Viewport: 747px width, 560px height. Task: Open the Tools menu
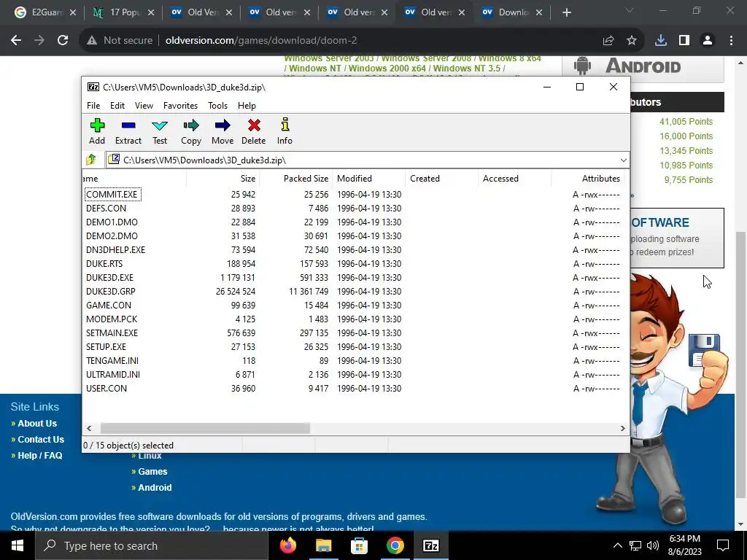(217, 106)
